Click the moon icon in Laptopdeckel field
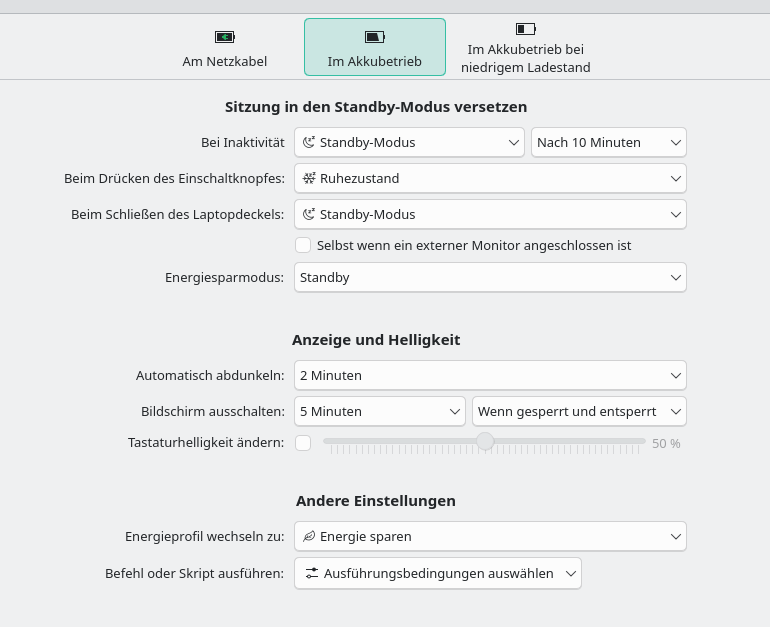 tap(309, 214)
